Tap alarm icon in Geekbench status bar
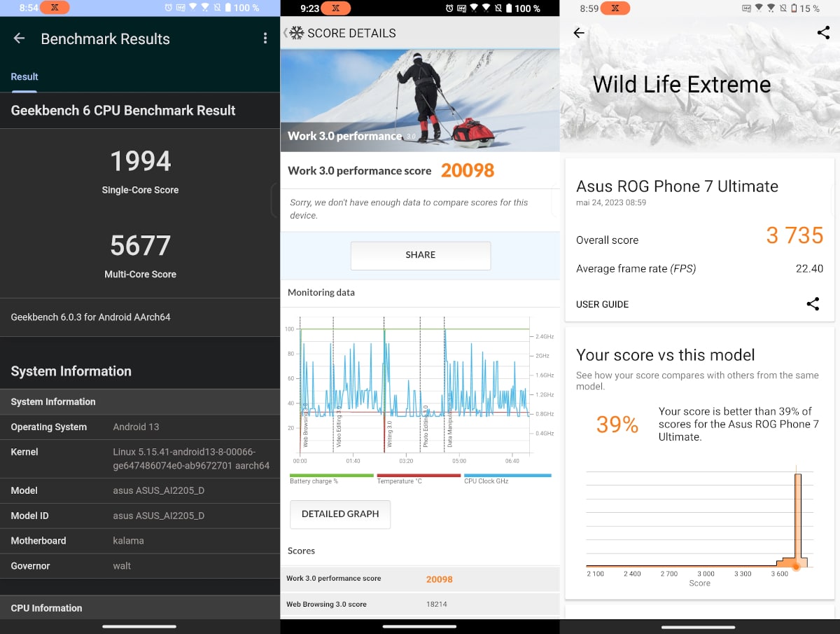This screenshot has height=634, width=840. [169, 8]
